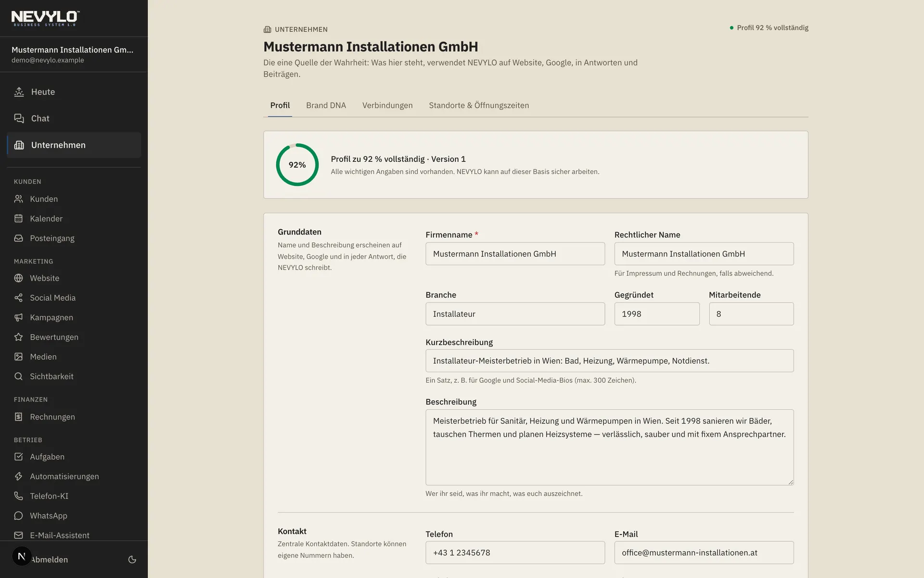Viewport: 924px width, 578px height.
Task: Open Website via its globe icon
Action: coord(18,278)
